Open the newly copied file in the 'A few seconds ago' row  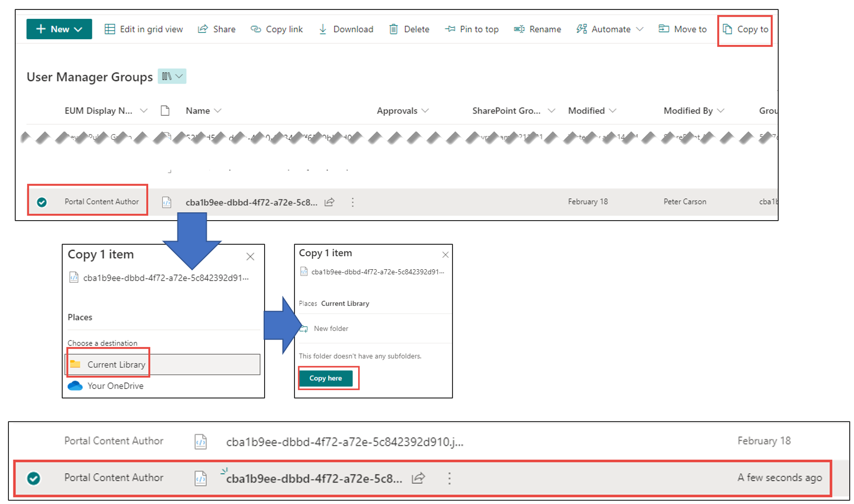click(x=314, y=478)
